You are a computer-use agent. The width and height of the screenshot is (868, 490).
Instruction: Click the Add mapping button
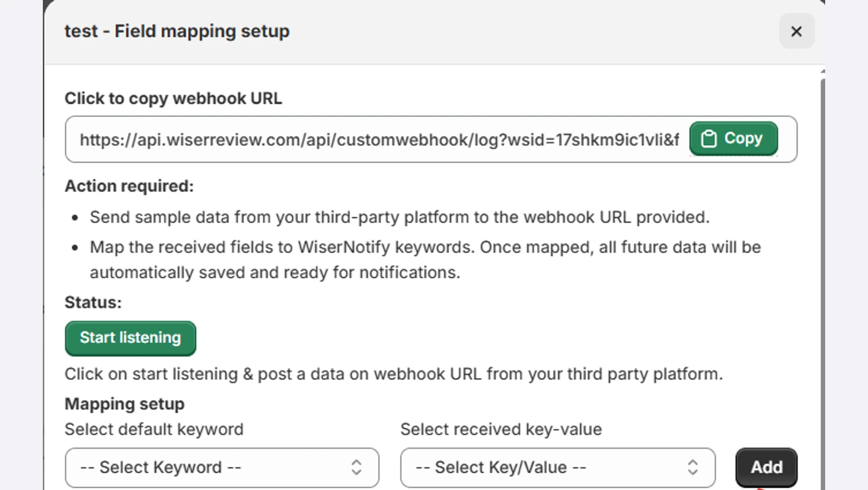coord(766,467)
